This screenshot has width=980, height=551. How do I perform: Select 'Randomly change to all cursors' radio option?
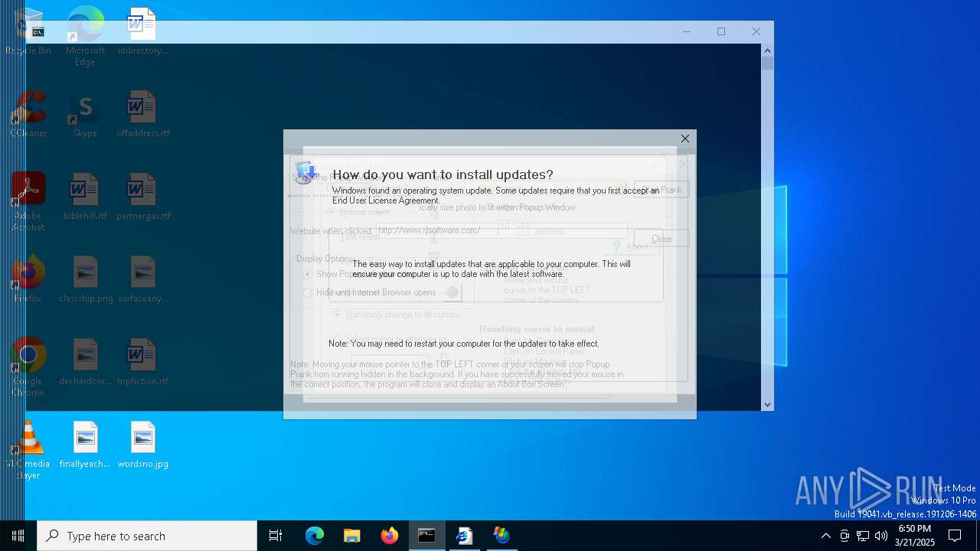point(397,315)
